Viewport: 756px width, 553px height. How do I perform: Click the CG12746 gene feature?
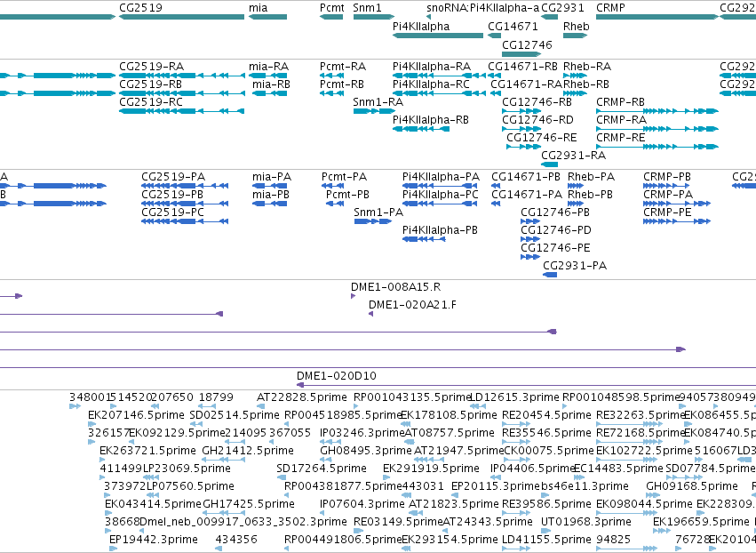pos(521,53)
